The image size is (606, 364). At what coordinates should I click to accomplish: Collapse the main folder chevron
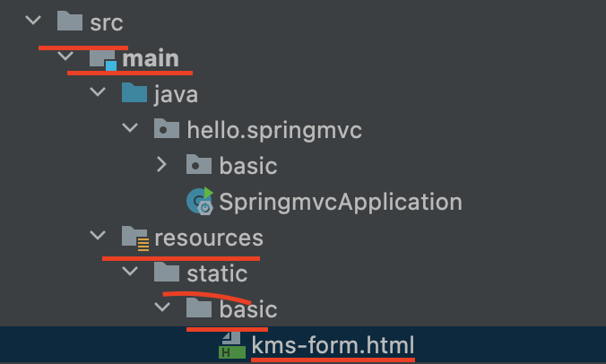click(65, 56)
